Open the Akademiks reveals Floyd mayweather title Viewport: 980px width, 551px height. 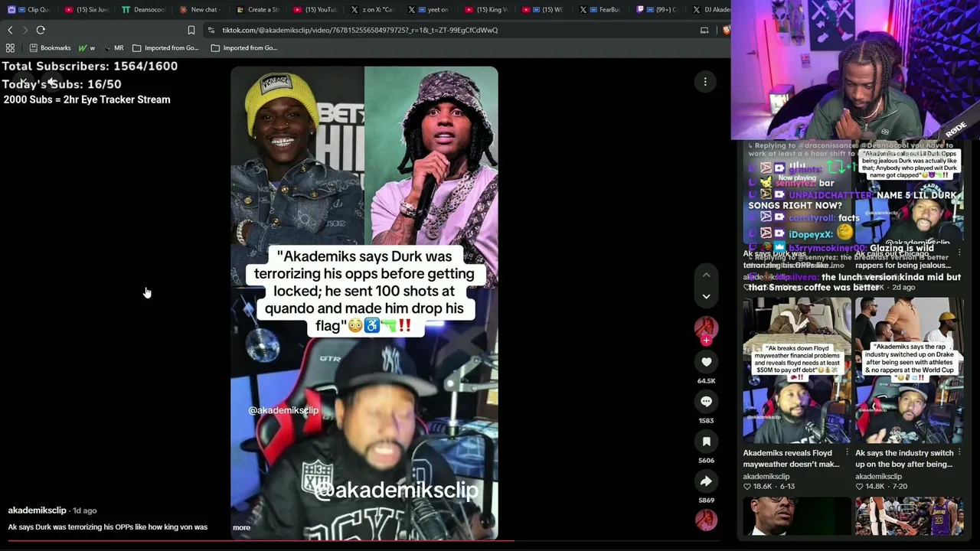click(x=792, y=458)
